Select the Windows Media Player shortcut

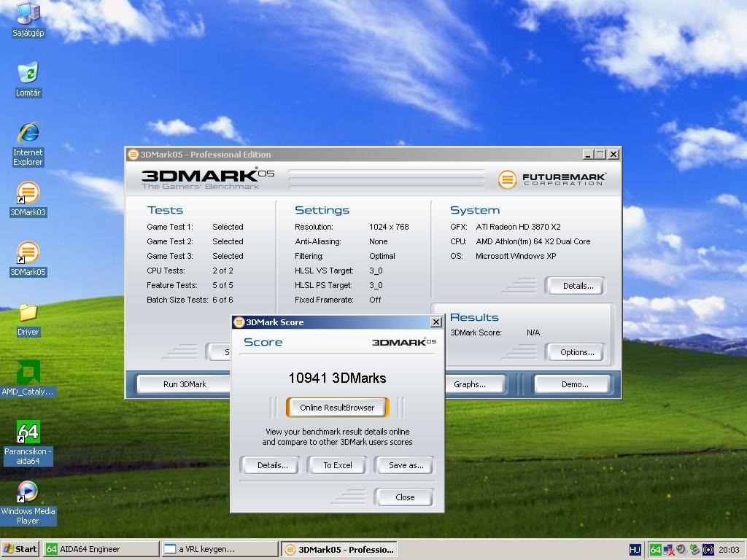tap(28, 503)
